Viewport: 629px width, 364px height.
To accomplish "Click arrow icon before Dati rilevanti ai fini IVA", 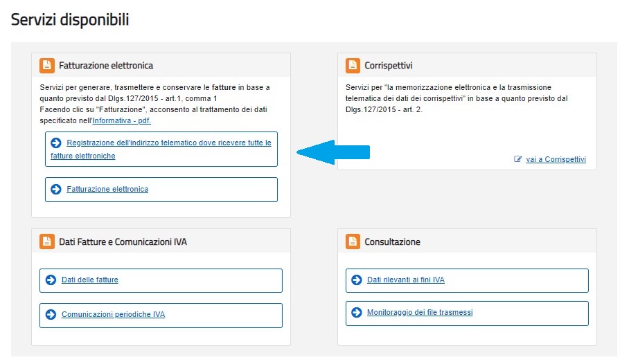I will 357,280.
